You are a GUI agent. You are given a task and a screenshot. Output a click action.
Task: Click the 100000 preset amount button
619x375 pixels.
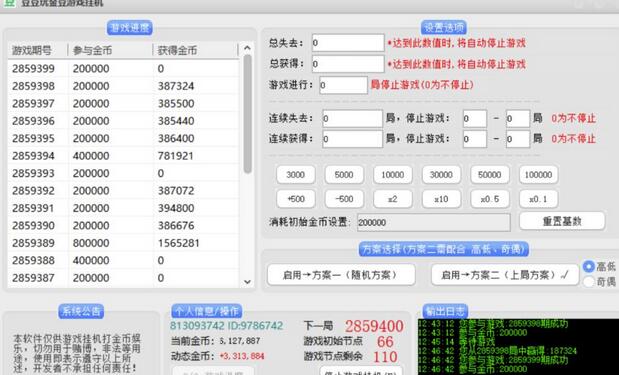538,175
